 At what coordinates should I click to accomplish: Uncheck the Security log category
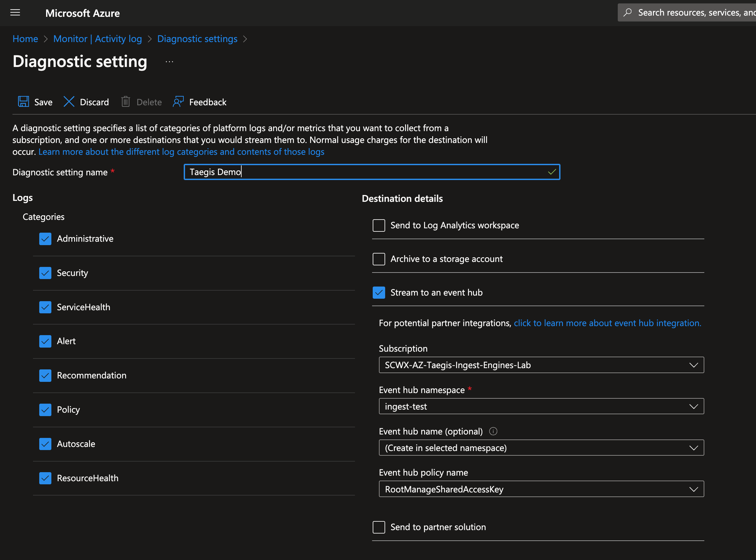tap(45, 273)
